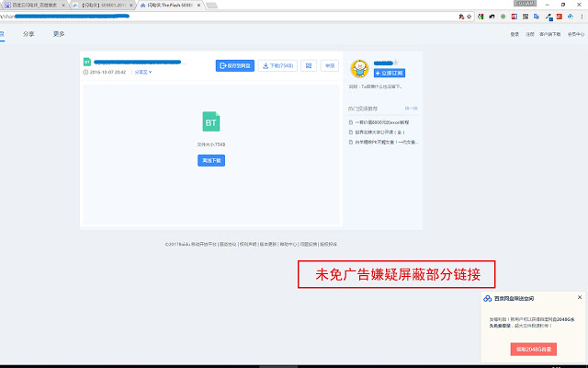The width and height of the screenshot is (588, 368).
Task: Click the translate page icon in address bar
Action: coord(461,17)
